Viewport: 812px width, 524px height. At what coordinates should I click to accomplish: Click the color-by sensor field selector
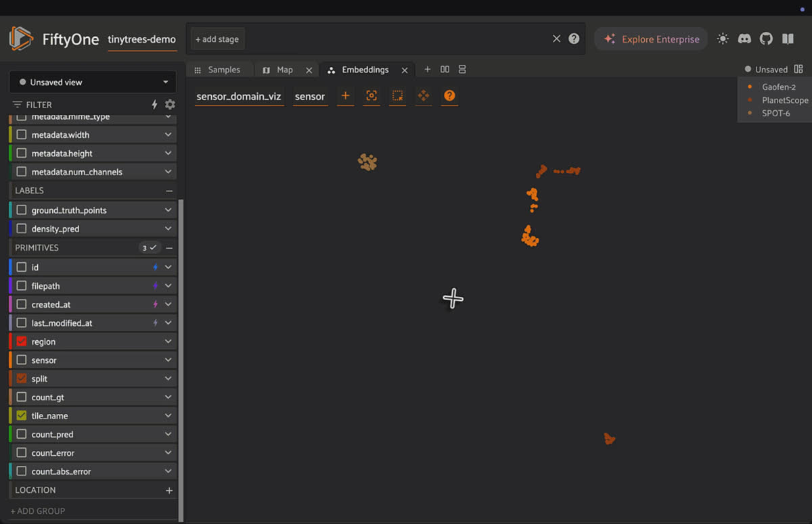click(310, 97)
